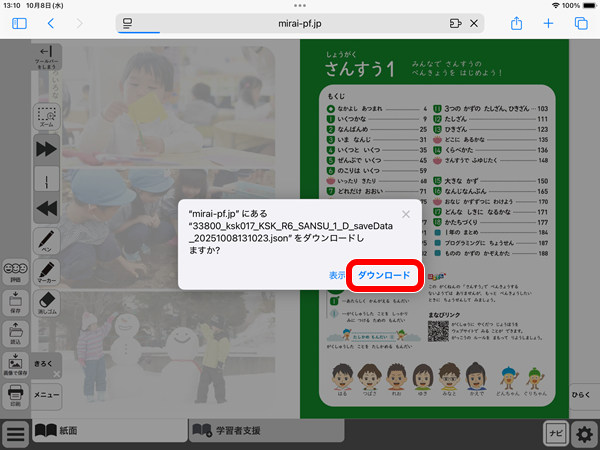This screenshot has width=600, height=450.
Task: Tap the プログラミングに ちょうせん entry
Action: [x=491, y=243]
